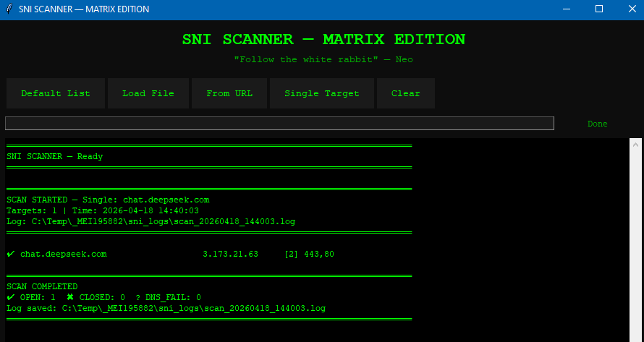Click the "CLOSED: 0" count

click(x=102, y=297)
